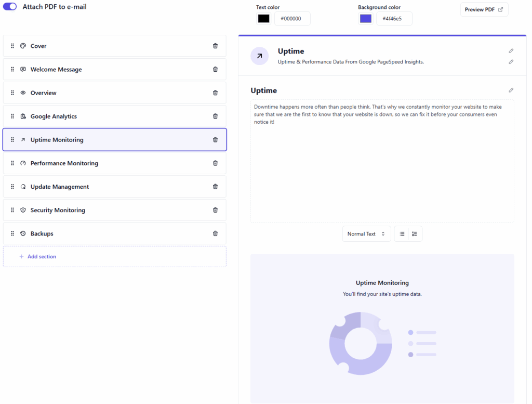This screenshot has height=404, width=532.
Task: Toggle Attach PDF to e-mail switch
Action: 10,7
